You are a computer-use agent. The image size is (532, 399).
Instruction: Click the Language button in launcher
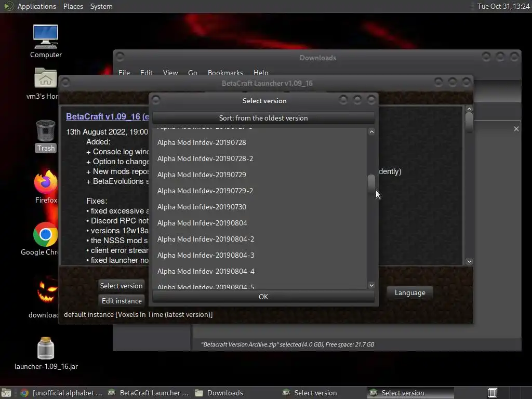point(410,292)
